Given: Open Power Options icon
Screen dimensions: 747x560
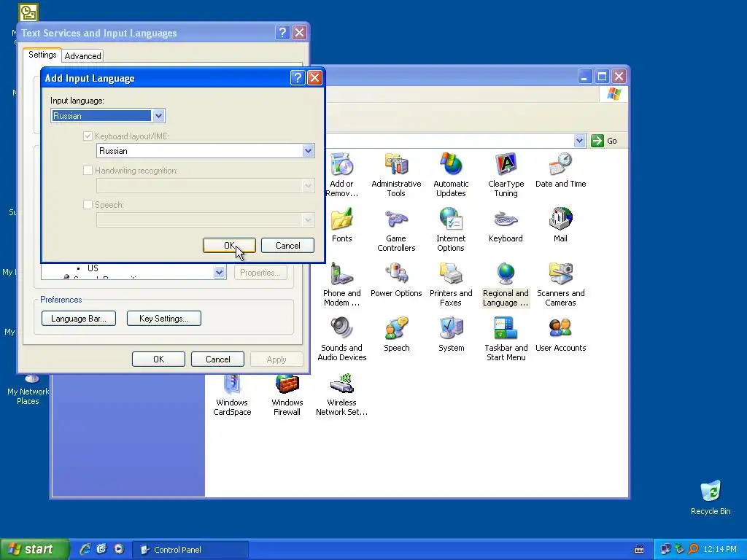Looking at the screenshot, I should pyautogui.click(x=396, y=279).
